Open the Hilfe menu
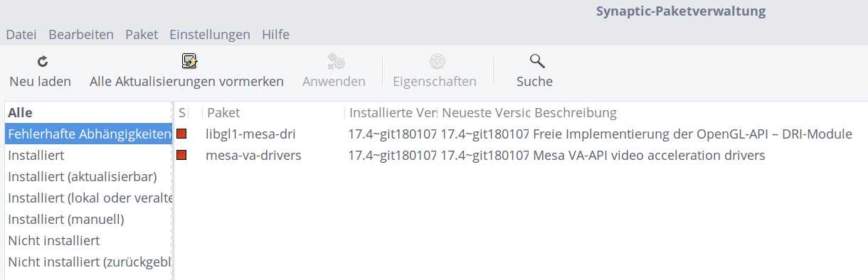 point(275,34)
